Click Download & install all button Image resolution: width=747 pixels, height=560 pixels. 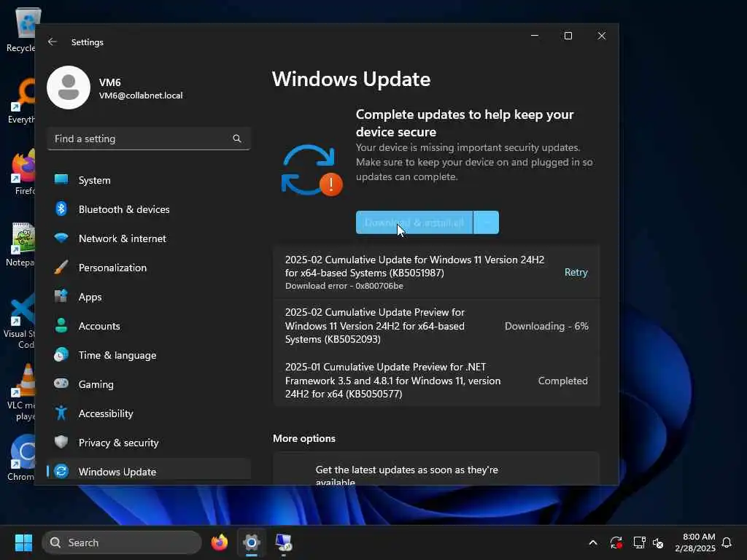tap(414, 222)
